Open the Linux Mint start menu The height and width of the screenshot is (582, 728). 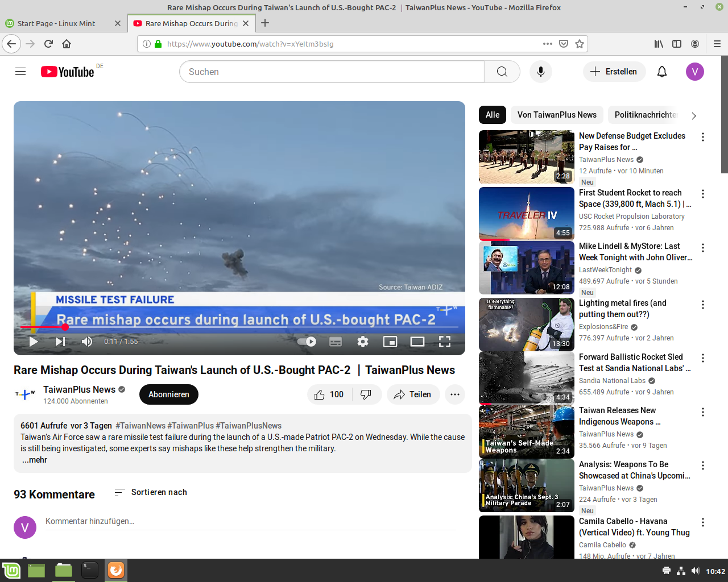click(x=11, y=570)
